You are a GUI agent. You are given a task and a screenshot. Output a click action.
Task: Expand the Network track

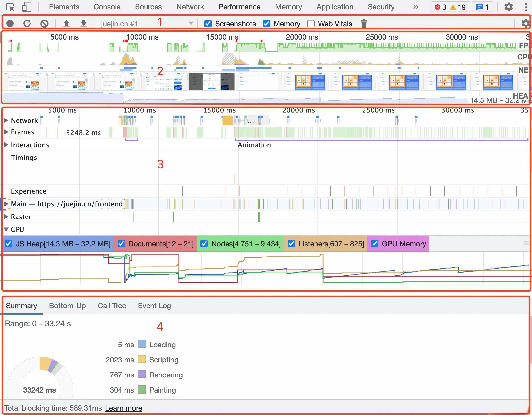[x=6, y=120]
